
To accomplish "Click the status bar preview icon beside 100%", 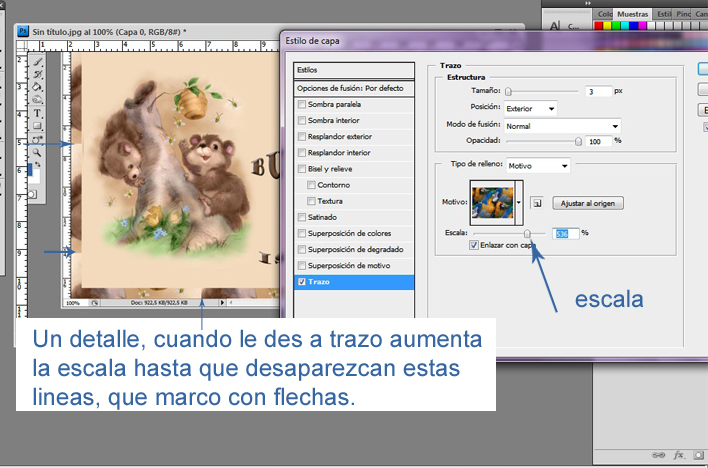I will pyautogui.click(x=95, y=303).
